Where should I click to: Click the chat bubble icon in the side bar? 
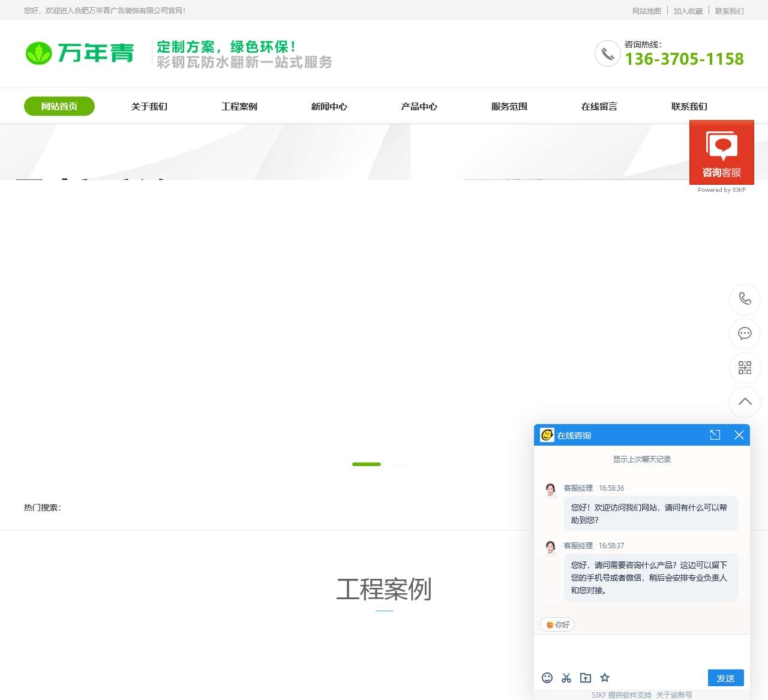(x=745, y=334)
